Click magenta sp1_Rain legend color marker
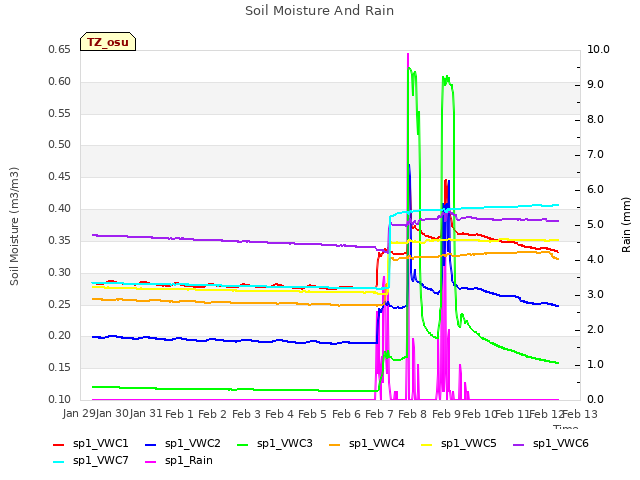This screenshot has width=640, height=480. click(151, 462)
